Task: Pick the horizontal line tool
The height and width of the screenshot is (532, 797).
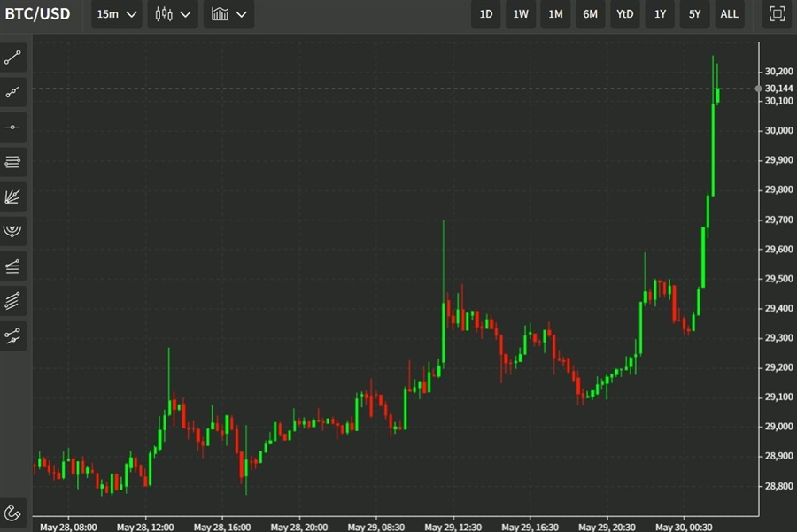Action: [13, 127]
